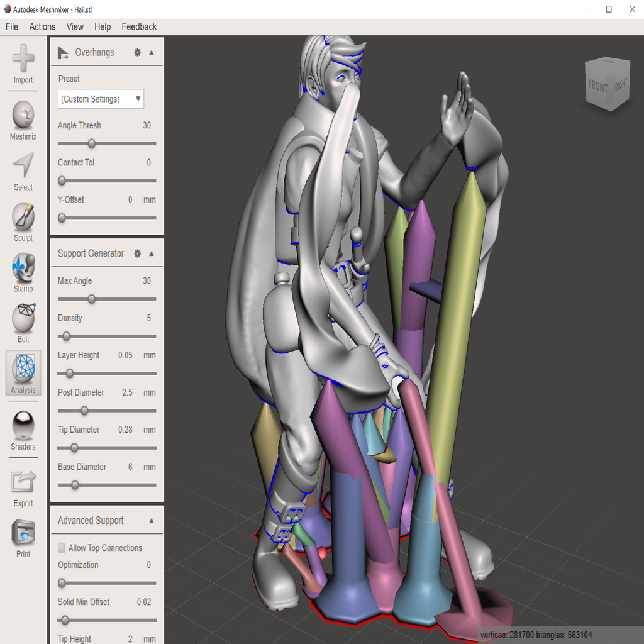This screenshot has height=644, width=644.
Task: Collapse the Support Generator panel
Action: tap(152, 254)
